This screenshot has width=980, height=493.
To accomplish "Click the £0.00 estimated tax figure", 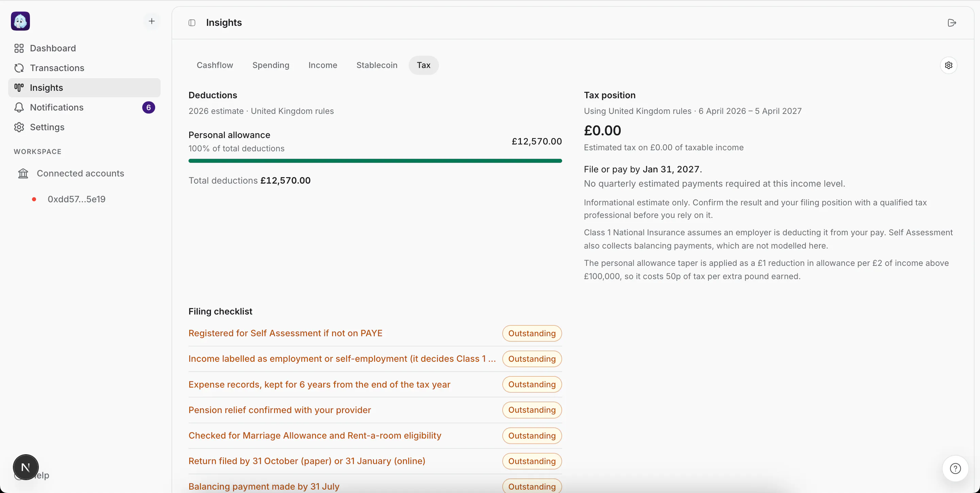I will coord(602,130).
